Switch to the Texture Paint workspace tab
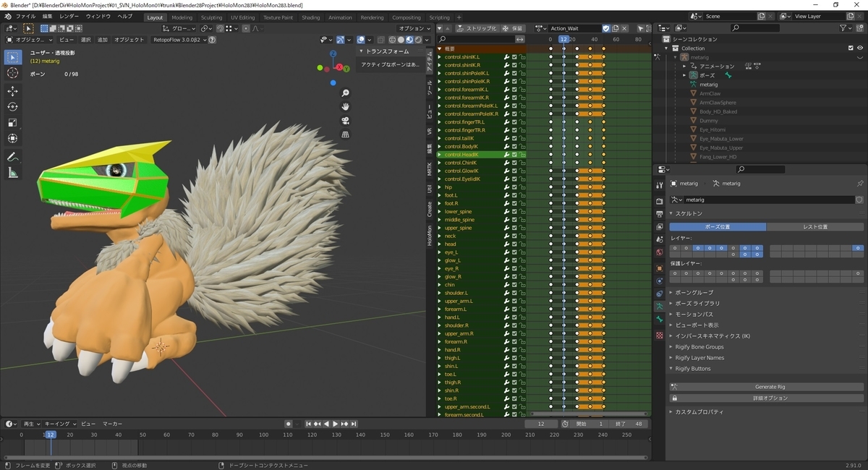Viewport: 868px width, 470px height. click(x=278, y=17)
